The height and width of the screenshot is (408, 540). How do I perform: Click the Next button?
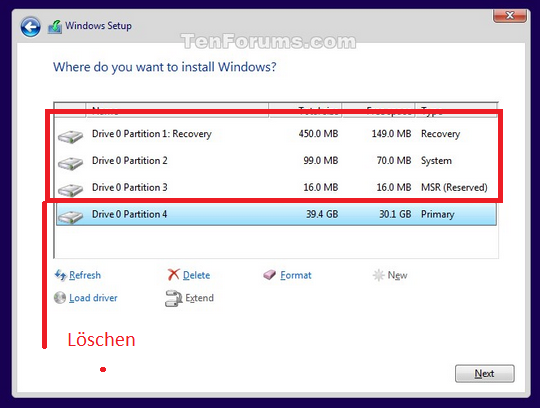(485, 374)
